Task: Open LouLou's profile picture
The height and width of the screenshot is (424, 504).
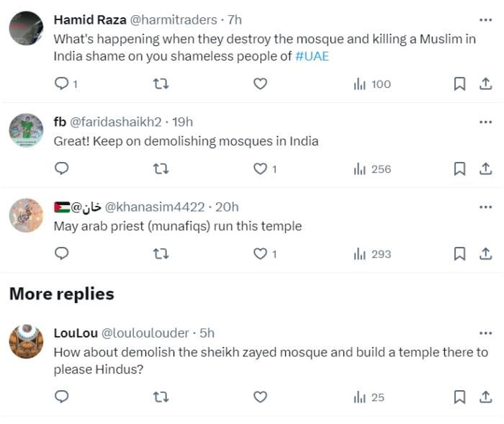Action: pyautogui.click(x=26, y=341)
